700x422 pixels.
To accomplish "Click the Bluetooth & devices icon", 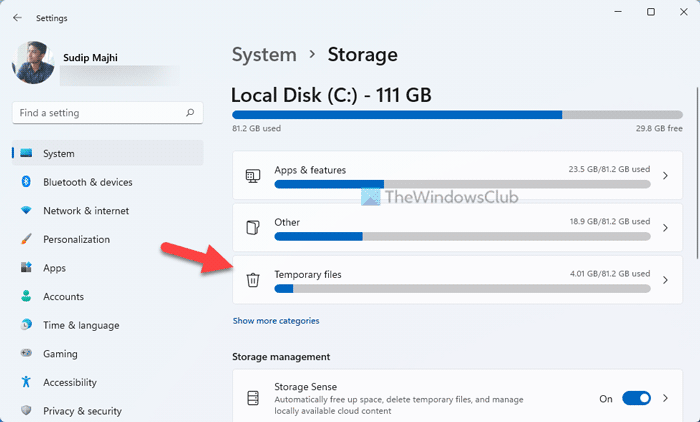I will [26, 182].
